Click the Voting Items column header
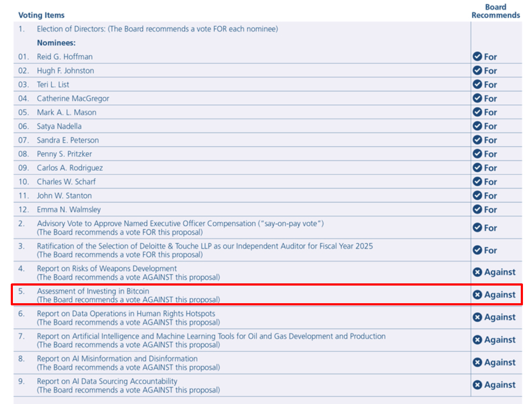 (x=41, y=15)
